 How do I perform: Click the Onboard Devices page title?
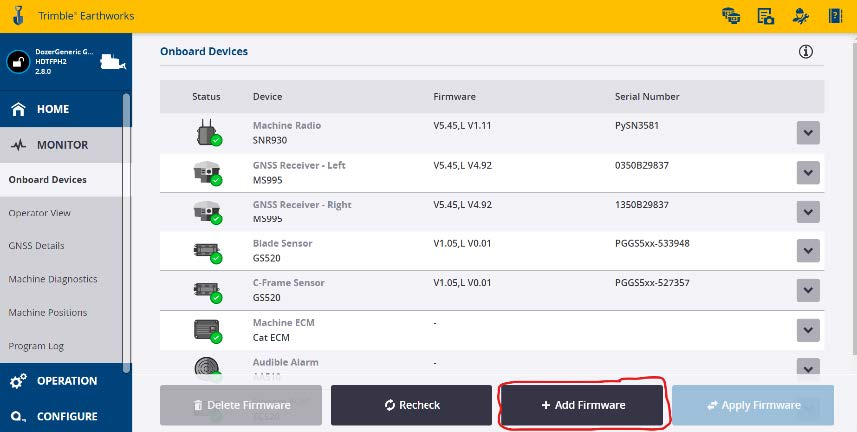point(204,51)
